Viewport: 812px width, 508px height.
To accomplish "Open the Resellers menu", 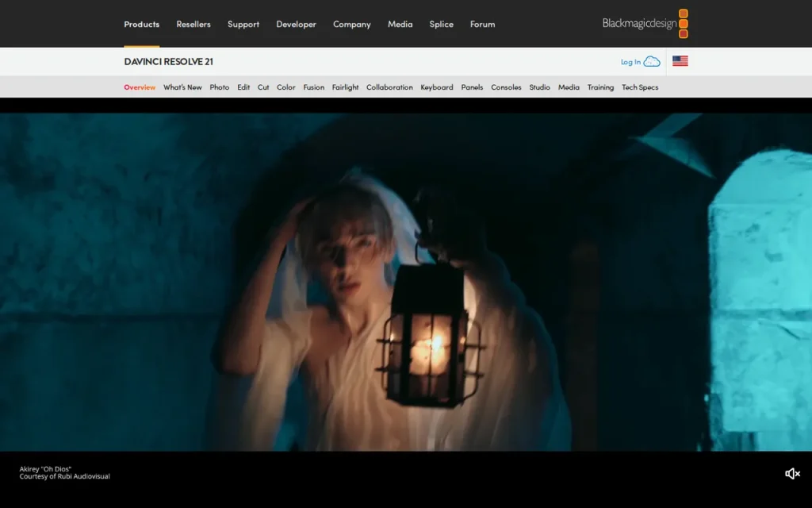I will pyautogui.click(x=193, y=24).
